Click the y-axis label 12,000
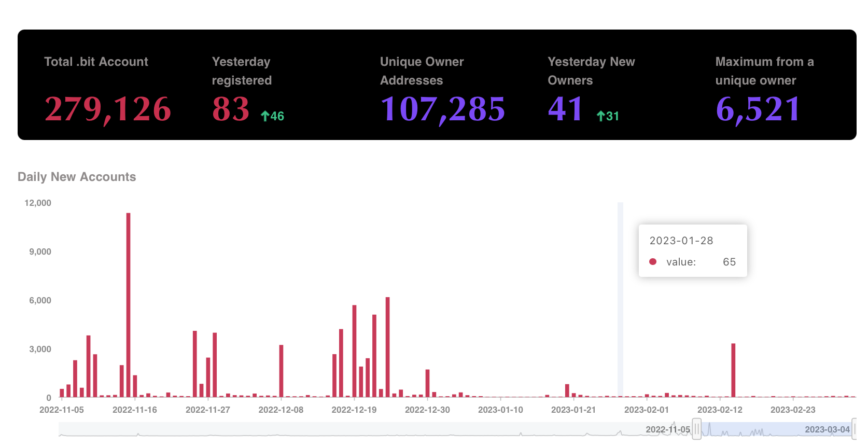This screenshot has width=868, height=448. pos(38,203)
